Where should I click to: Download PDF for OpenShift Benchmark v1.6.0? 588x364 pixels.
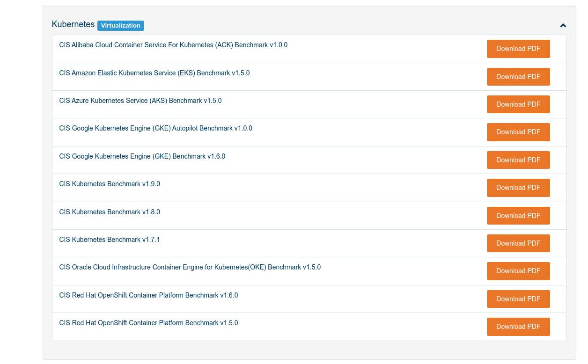click(518, 299)
